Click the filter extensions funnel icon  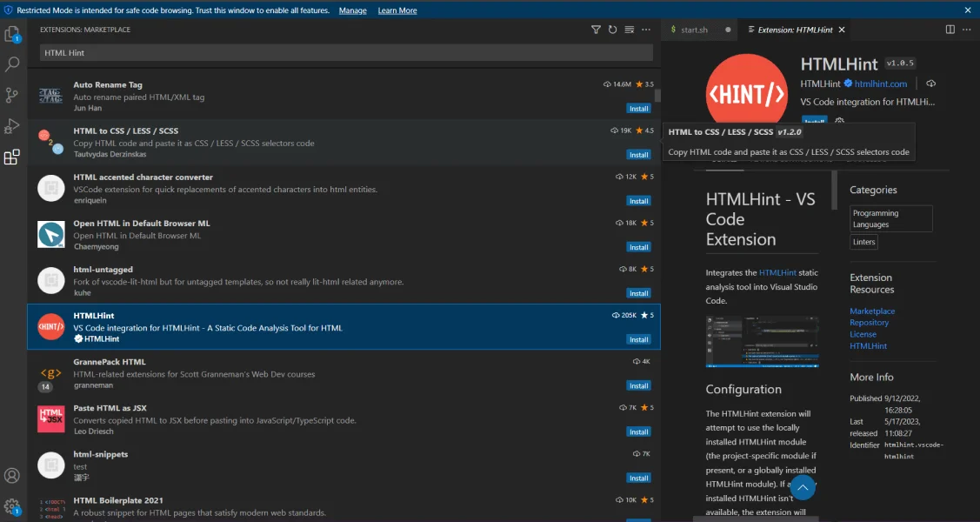click(x=596, y=30)
